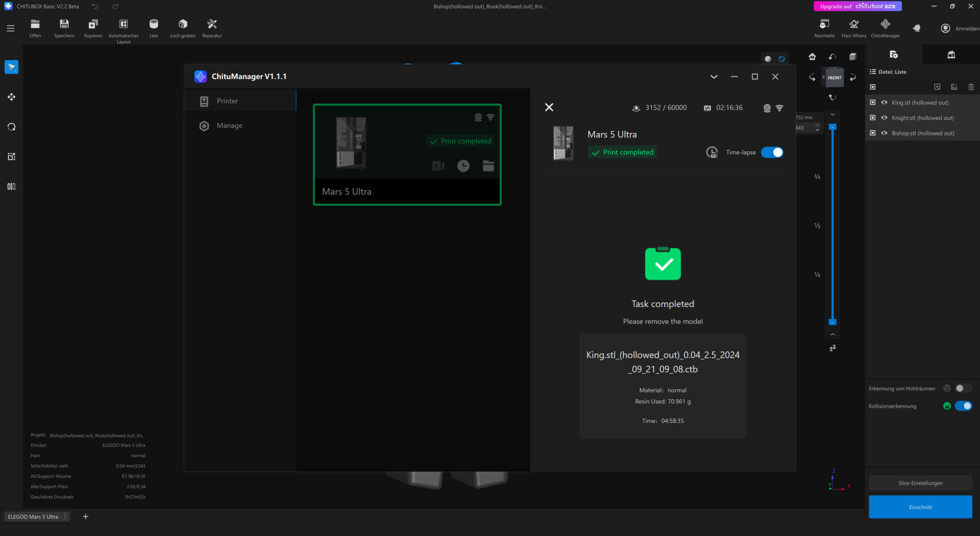Click the Kopieren copy tool

(x=93, y=28)
